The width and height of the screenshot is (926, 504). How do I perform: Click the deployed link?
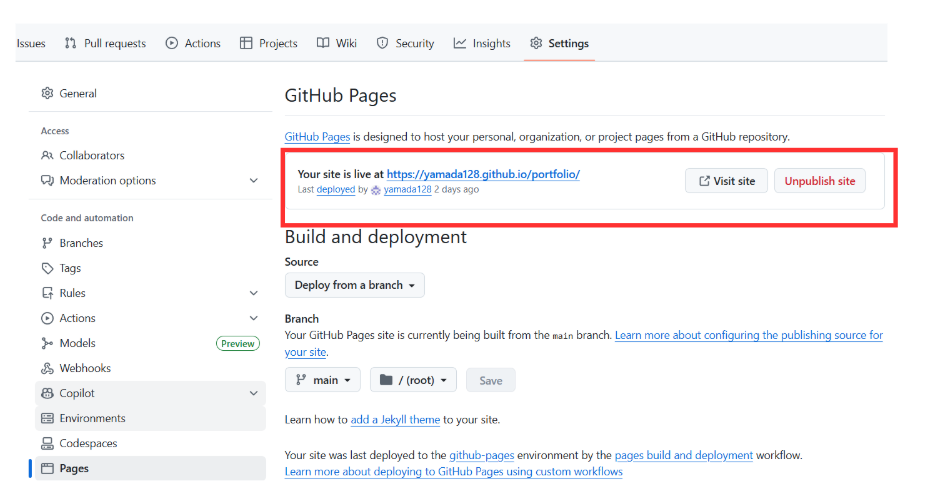point(335,190)
